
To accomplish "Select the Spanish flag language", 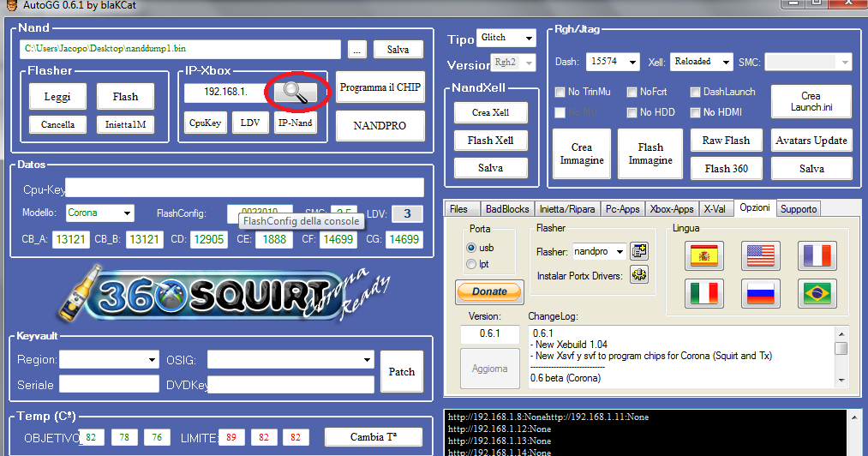I will pyautogui.click(x=703, y=256).
